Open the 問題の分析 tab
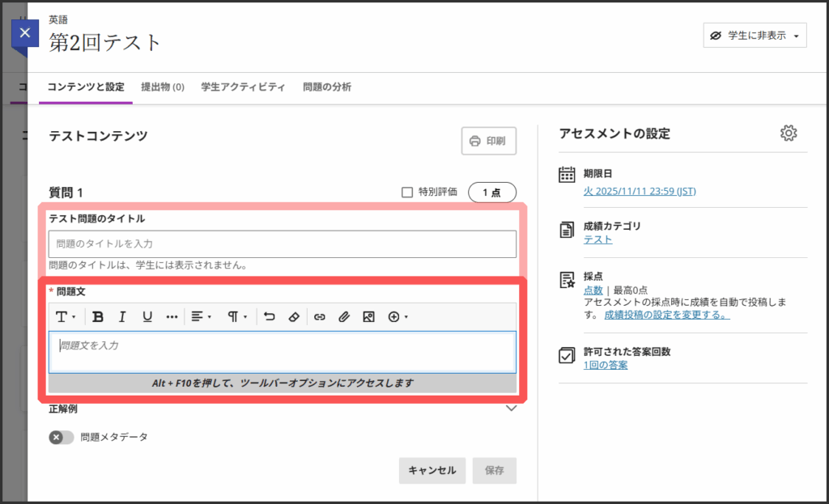829x504 pixels. click(327, 87)
